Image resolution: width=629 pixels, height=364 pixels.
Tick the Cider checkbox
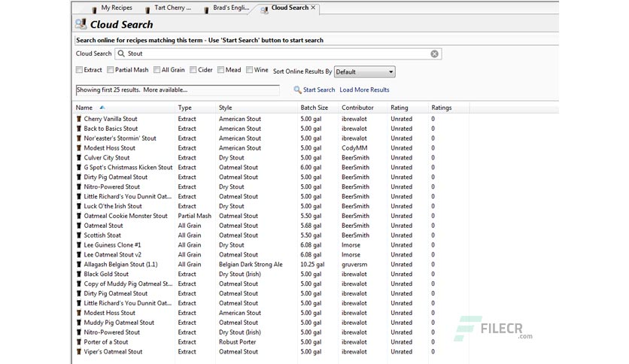pos(193,70)
